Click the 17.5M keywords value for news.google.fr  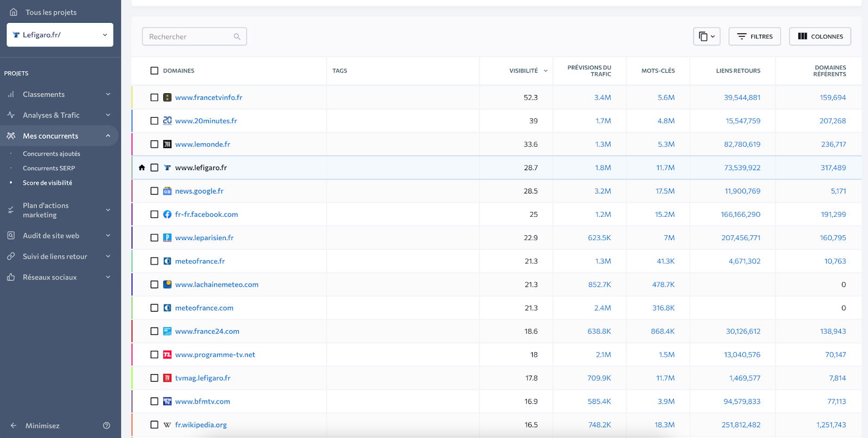(x=665, y=191)
